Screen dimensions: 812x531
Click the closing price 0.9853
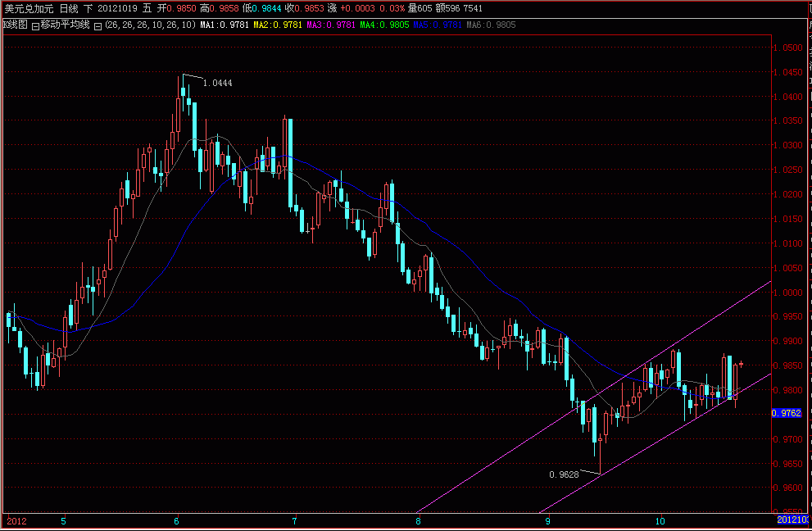point(309,8)
